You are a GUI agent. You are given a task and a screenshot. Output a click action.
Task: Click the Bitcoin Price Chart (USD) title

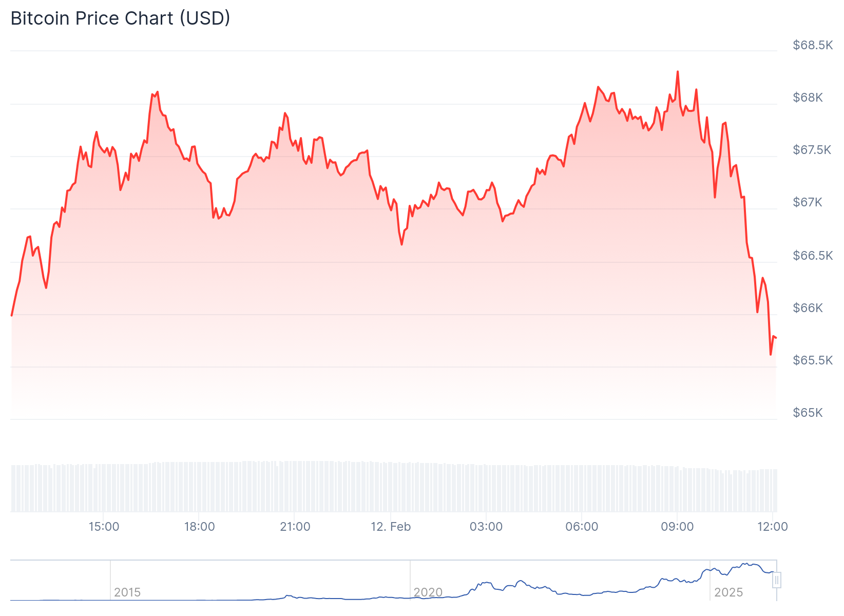click(121, 18)
